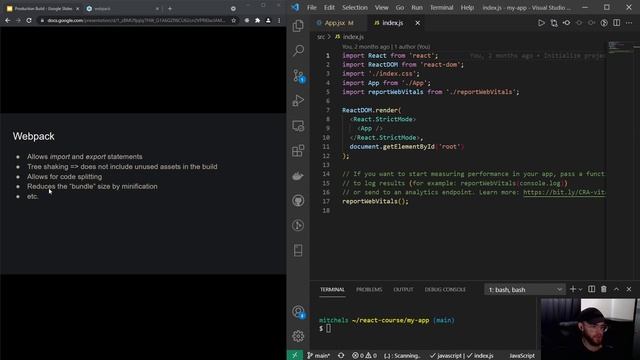Open the Remote Explorer view
Viewport: 640px width, 360px height.
pos(298,126)
